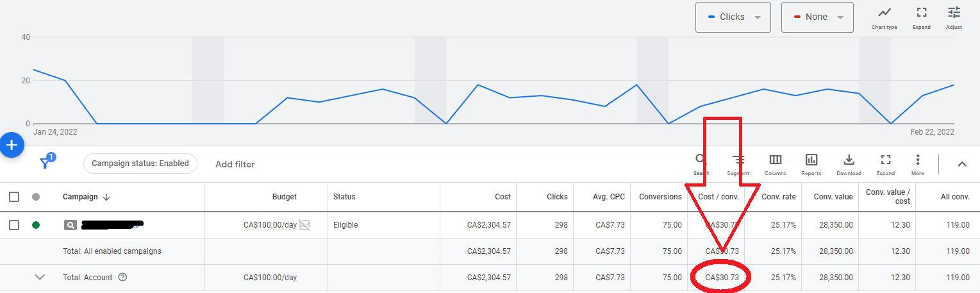Open the Clicks metric dropdown
Viewport: 980px width, 293px height.
coord(733,17)
